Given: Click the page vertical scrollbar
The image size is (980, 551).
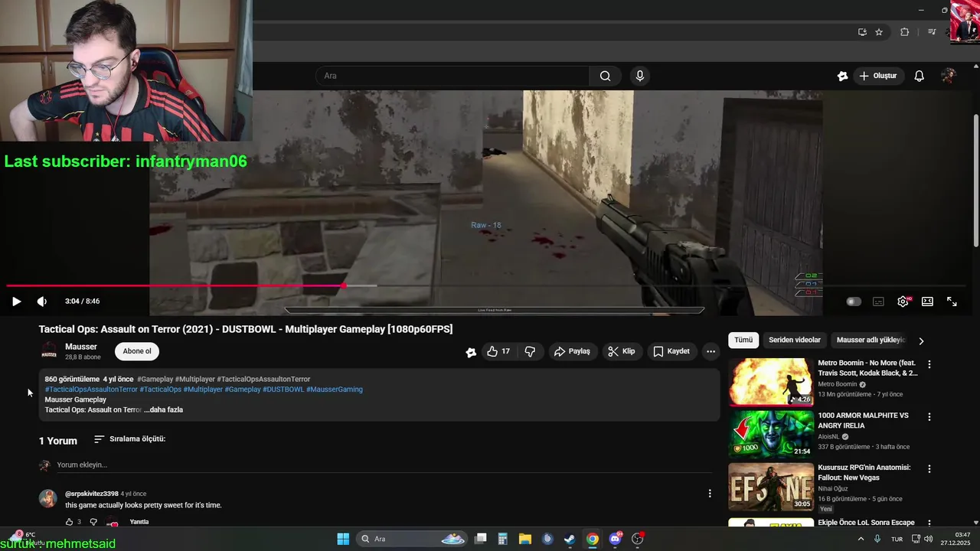Looking at the screenshot, I should pyautogui.click(x=975, y=180).
